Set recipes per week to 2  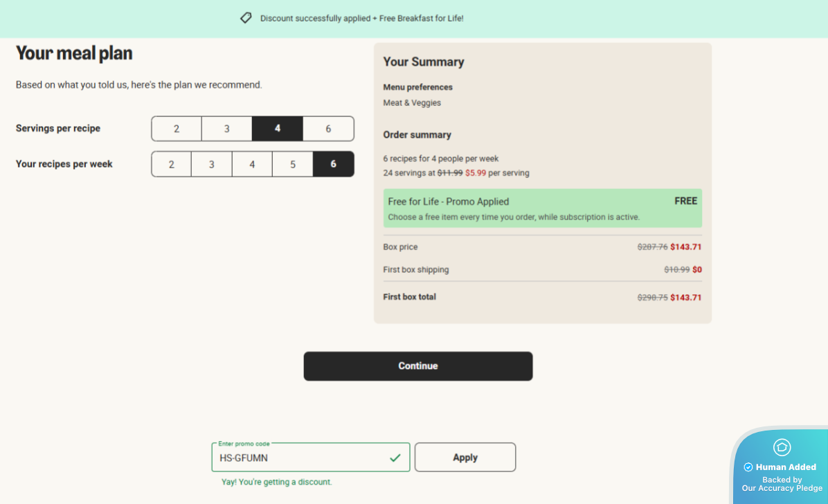[172, 164]
